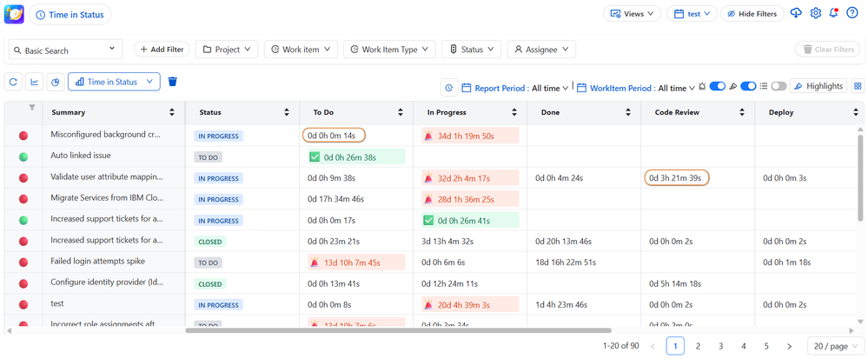The image size is (868, 359).
Task: Open 'Migrate Services from IBM Clo...' summary
Action: pyautogui.click(x=107, y=198)
